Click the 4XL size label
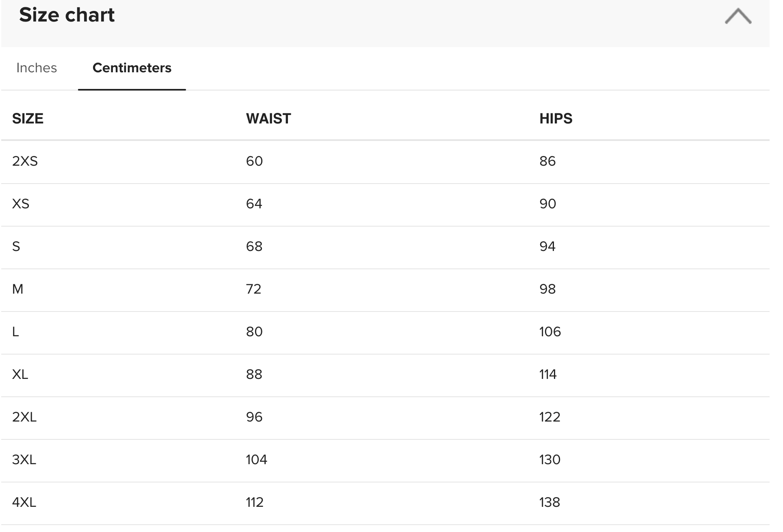Viewport: 783px width, 532px height. pos(24,502)
